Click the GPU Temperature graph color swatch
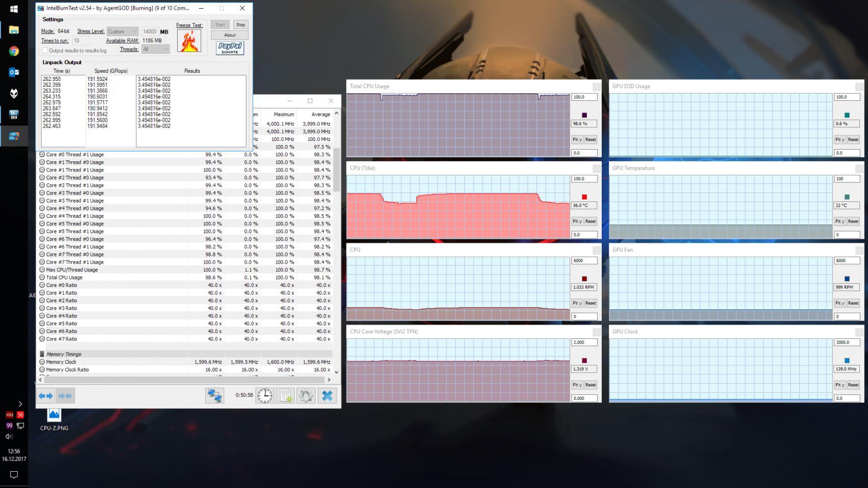The height and width of the screenshot is (488, 868). click(x=847, y=197)
